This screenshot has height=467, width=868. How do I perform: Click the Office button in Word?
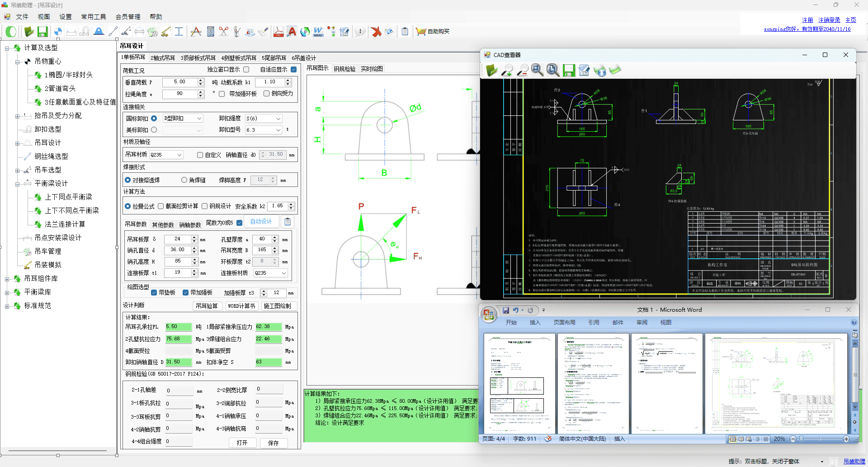(x=488, y=315)
